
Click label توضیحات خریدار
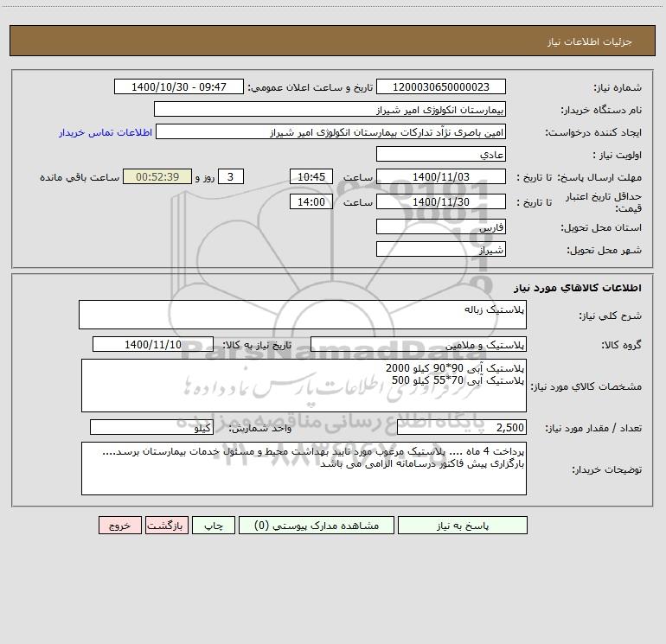point(606,470)
